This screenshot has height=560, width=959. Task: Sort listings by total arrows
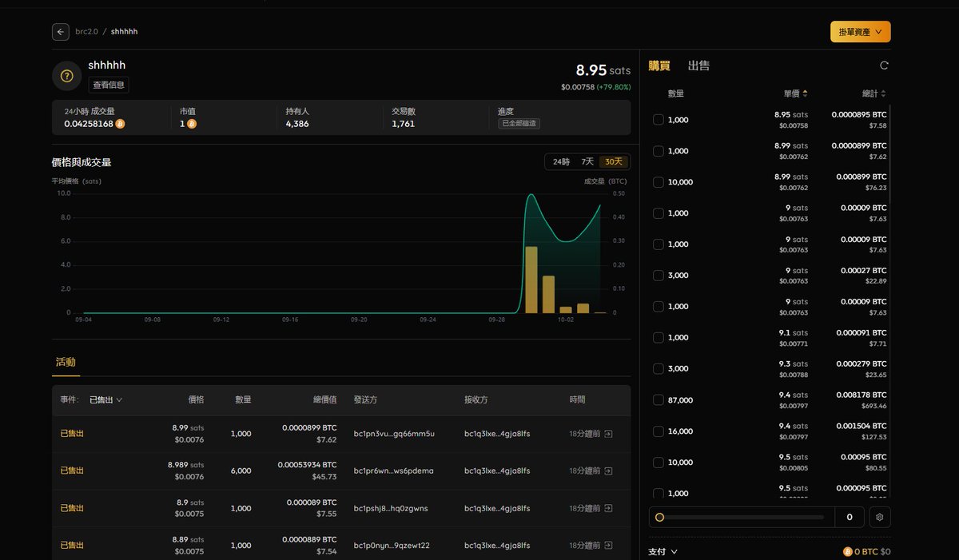pos(883,93)
